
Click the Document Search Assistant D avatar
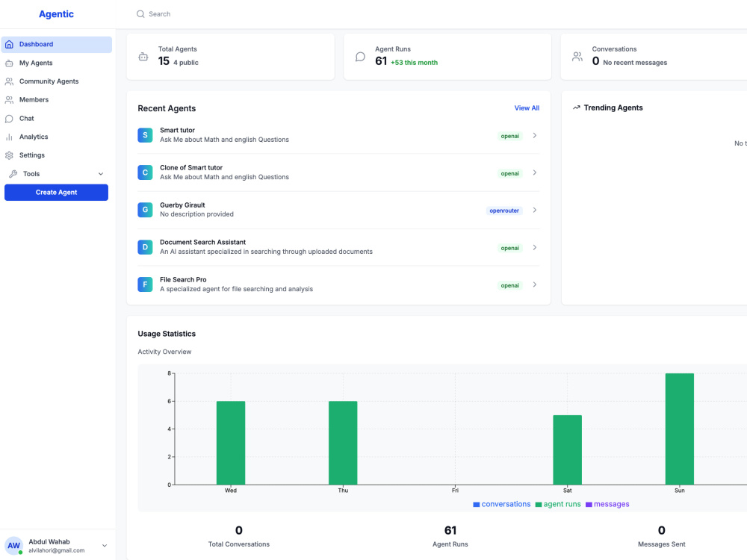click(146, 247)
